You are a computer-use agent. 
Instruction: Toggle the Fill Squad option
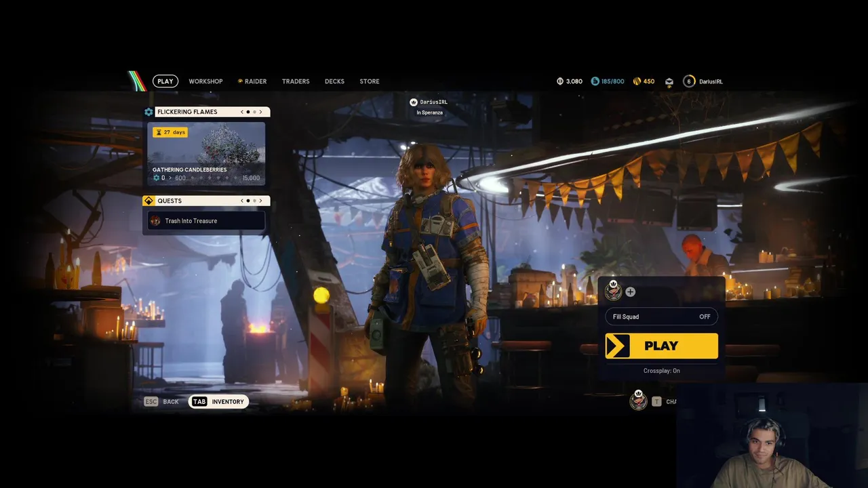(661, 317)
